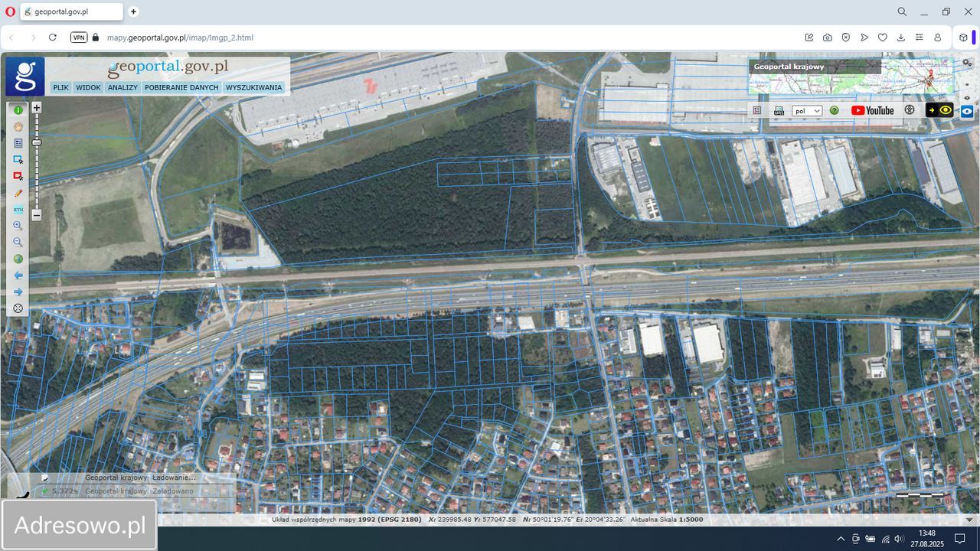
Task: Open the Opera easy setup menu
Action: 920,37
